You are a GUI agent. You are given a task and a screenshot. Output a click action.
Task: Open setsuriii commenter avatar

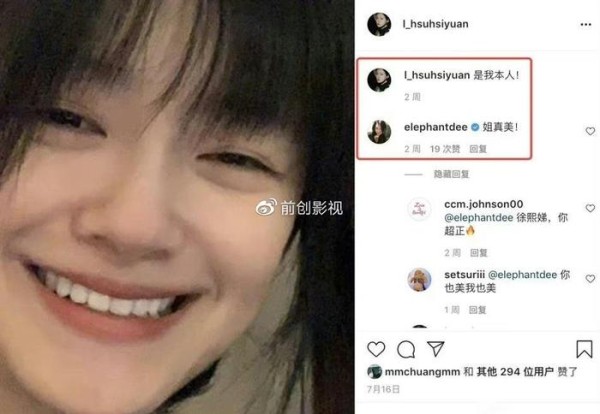[419, 280]
